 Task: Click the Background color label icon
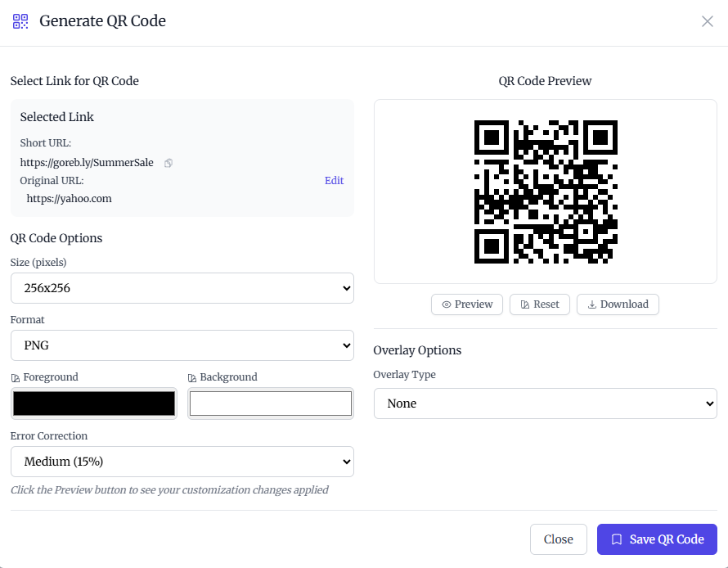click(x=191, y=378)
